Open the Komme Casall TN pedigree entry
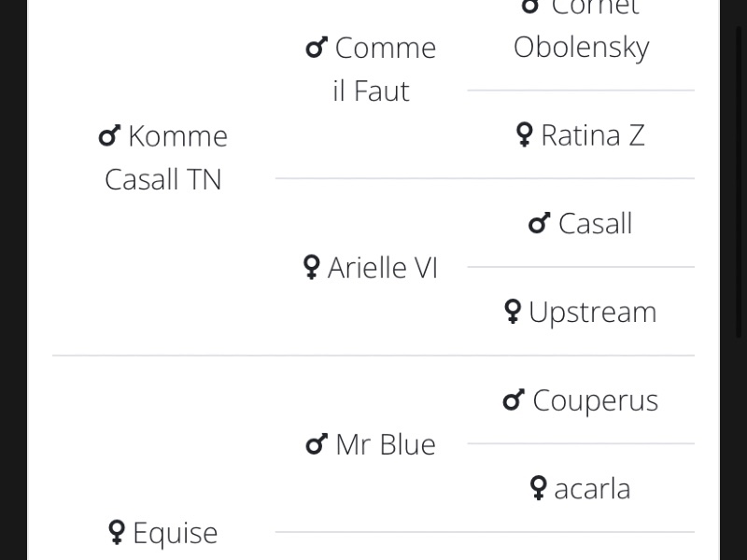This screenshot has width=747, height=560. (162, 158)
